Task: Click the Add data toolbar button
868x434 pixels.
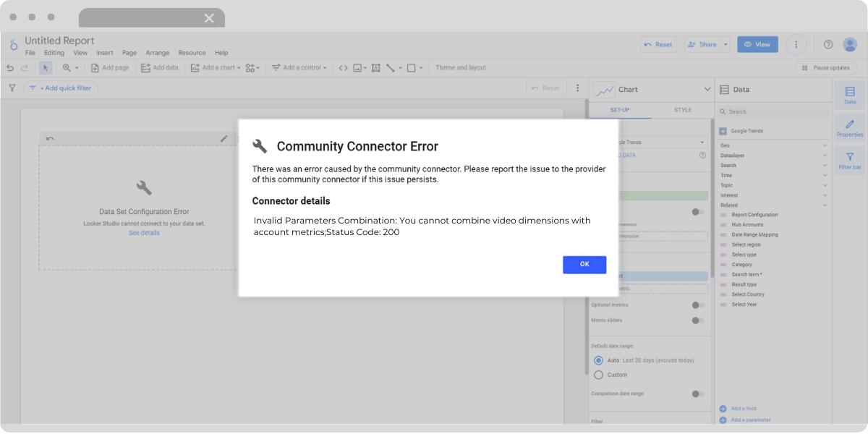Action: tap(159, 68)
